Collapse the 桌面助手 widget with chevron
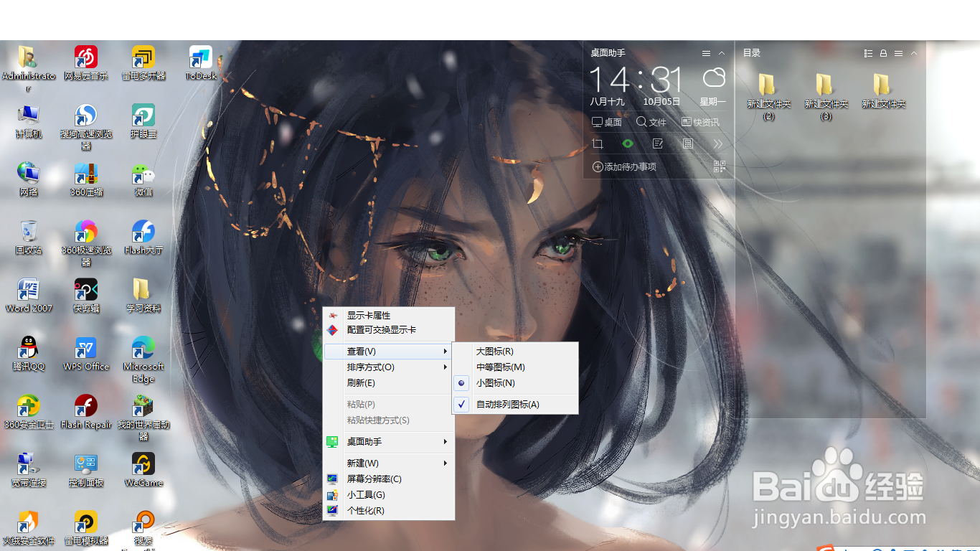Screen dimensions: 980x551 click(722, 53)
